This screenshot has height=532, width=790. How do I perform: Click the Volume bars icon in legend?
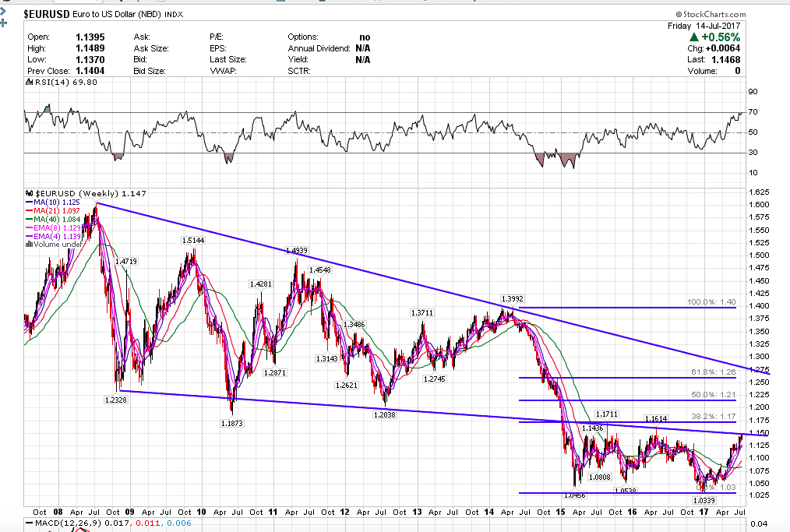30,244
